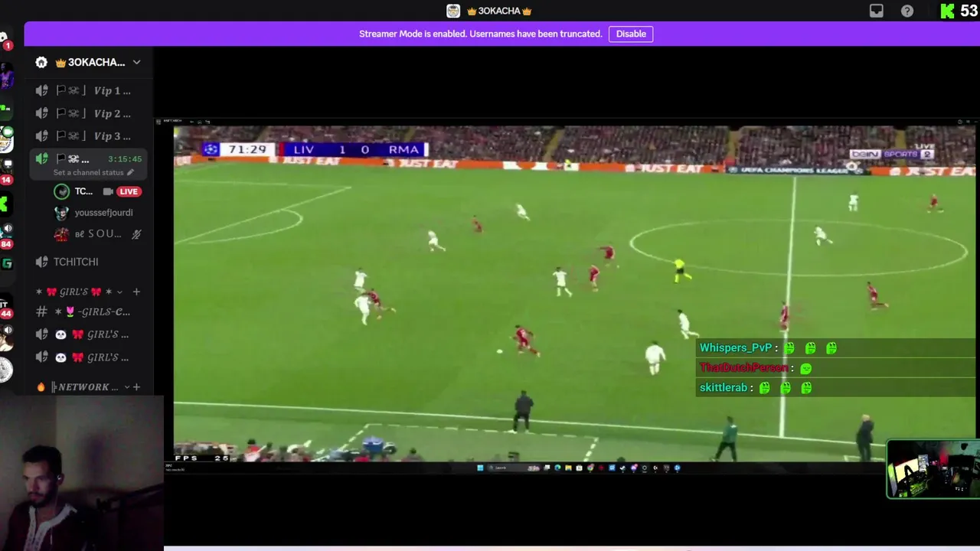
Task: Click the Whispers_PvP chat name overlay
Action: click(x=736, y=348)
